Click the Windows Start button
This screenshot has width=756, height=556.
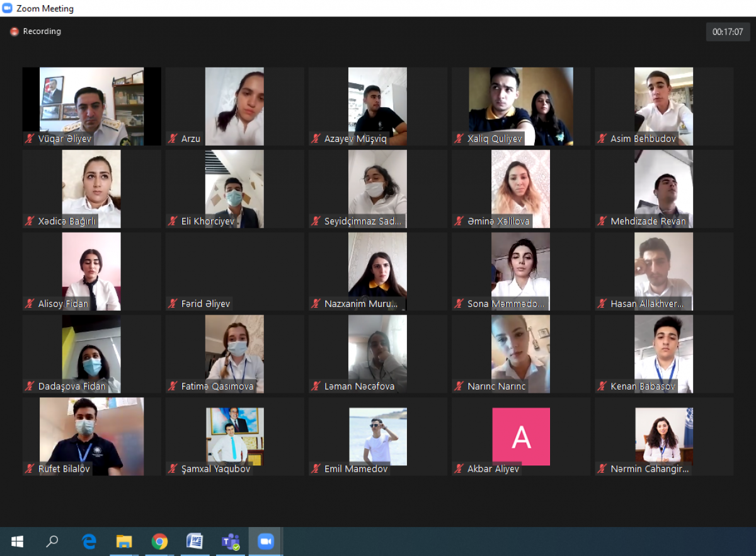[x=17, y=541]
